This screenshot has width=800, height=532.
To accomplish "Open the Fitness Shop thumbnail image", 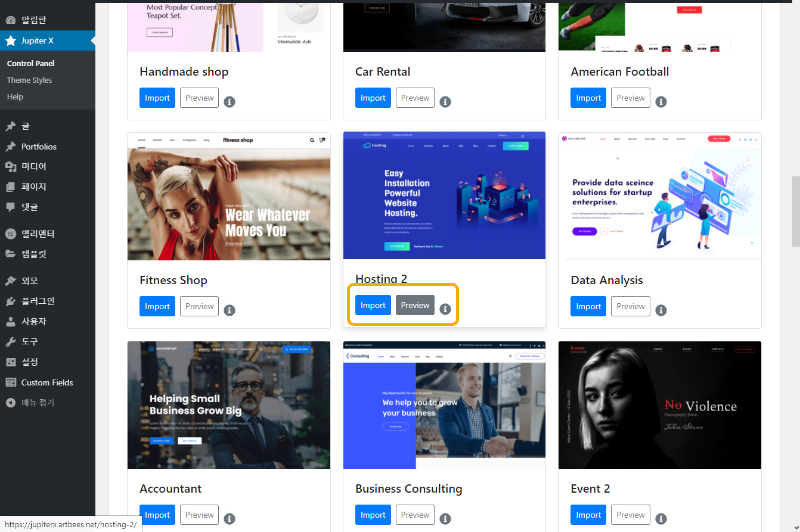I will point(229,197).
